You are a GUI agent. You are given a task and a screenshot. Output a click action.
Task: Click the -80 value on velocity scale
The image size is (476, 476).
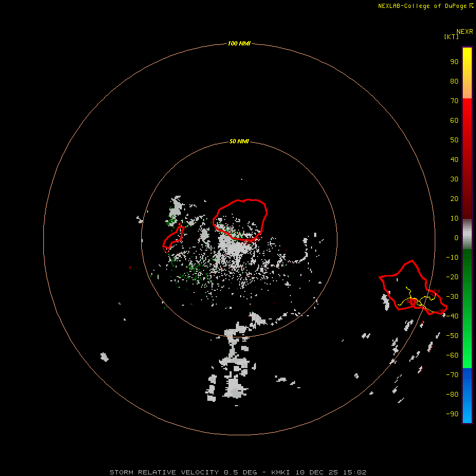452,395
